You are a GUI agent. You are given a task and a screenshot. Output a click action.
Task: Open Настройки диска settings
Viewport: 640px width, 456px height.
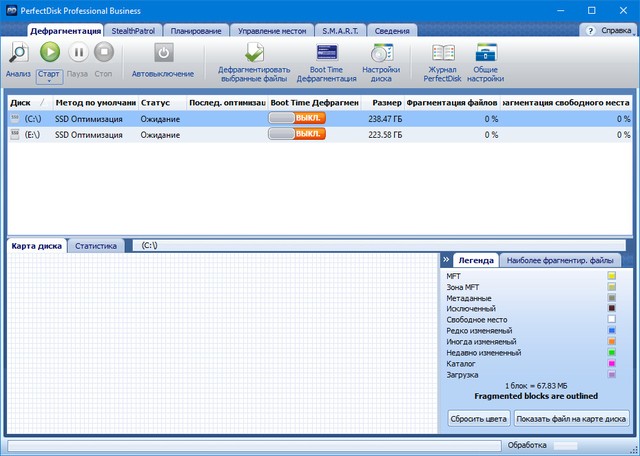click(x=381, y=53)
